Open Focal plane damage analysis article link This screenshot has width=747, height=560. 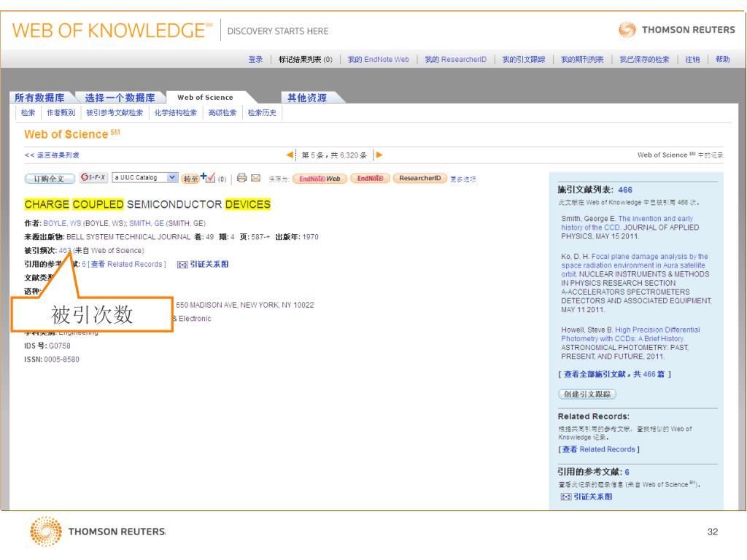coord(635,265)
